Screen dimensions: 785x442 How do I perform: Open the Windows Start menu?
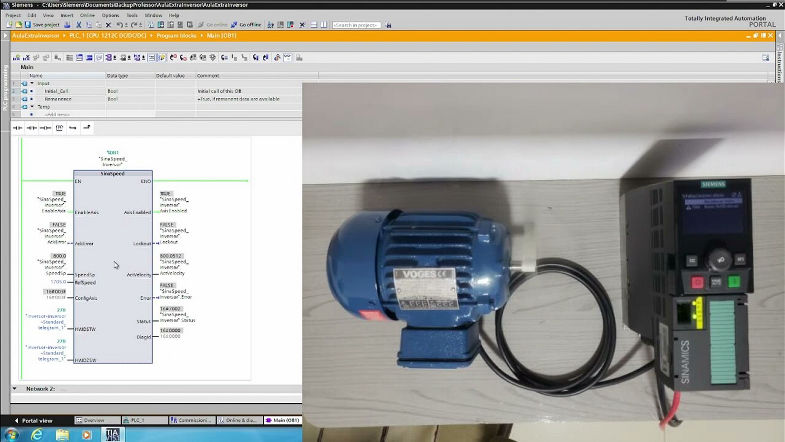tap(11, 434)
